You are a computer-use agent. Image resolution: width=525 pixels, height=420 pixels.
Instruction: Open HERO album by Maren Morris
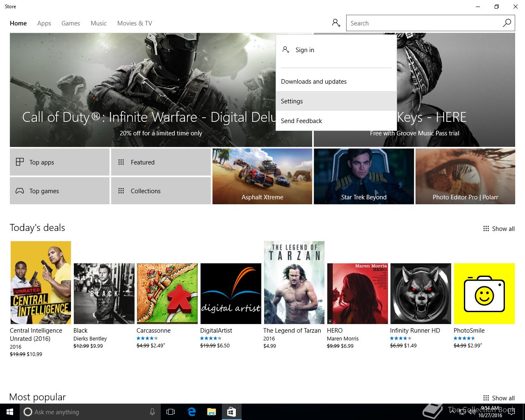(358, 294)
